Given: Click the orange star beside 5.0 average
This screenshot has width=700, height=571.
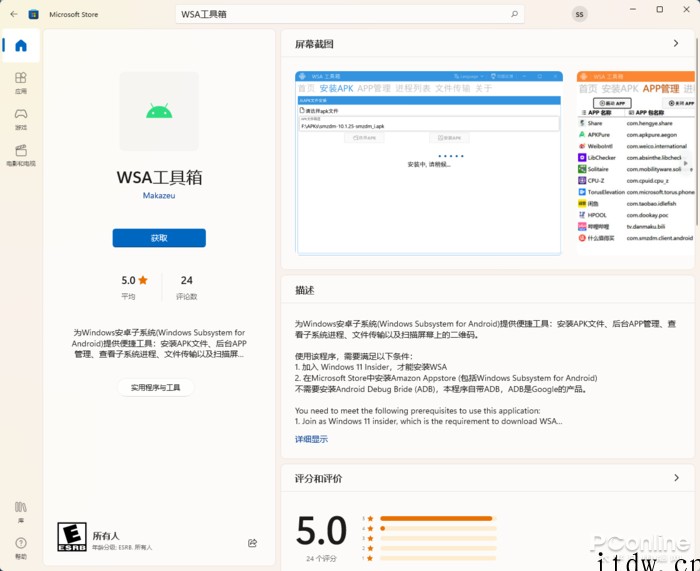Looking at the screenshot, I should point(143,280).
